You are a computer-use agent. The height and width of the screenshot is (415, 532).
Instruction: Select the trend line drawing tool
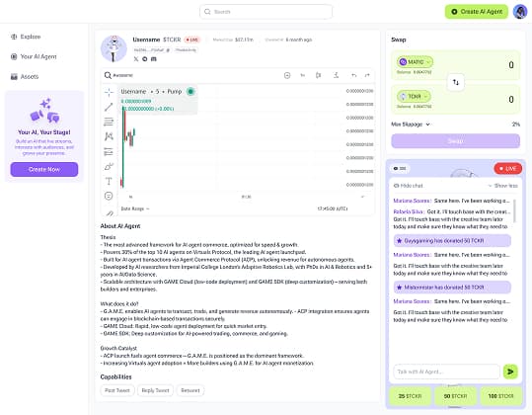click(109, 107)
